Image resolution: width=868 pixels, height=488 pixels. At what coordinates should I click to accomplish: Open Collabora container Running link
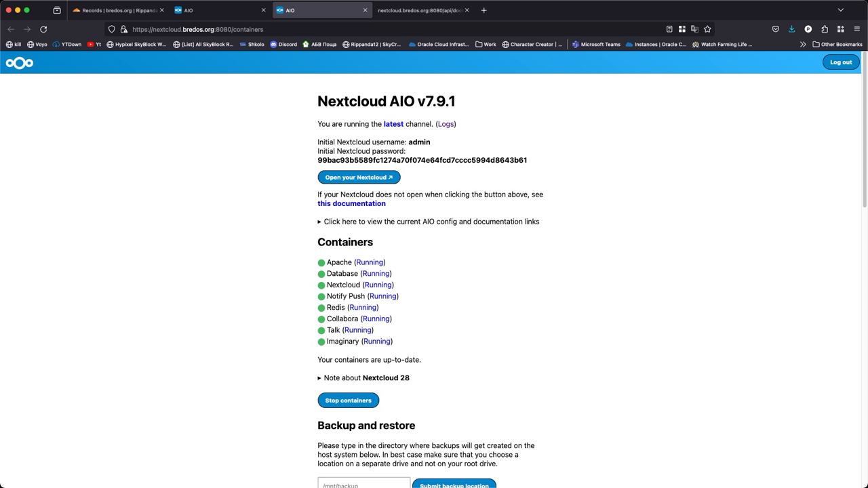[x=376, y=319]
